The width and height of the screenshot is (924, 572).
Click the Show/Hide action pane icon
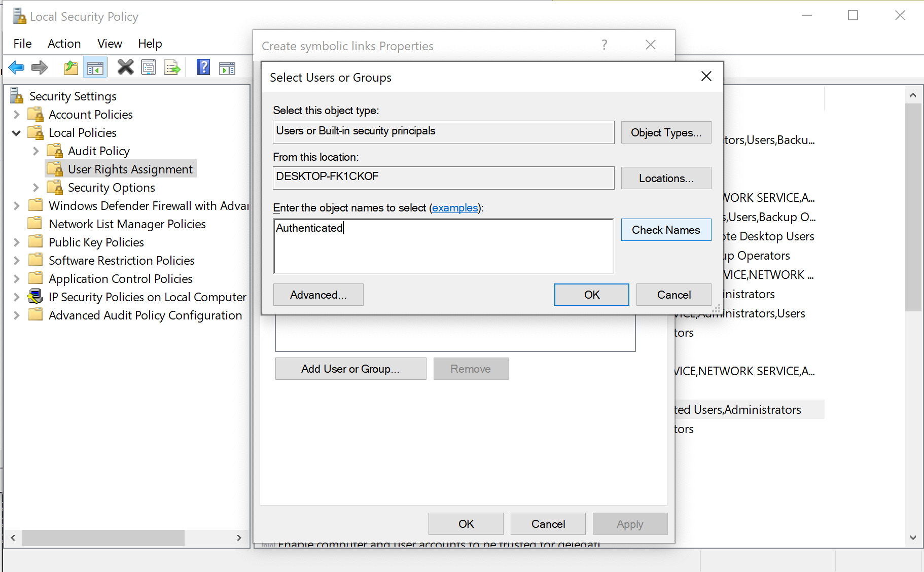[x=227, y=66]
